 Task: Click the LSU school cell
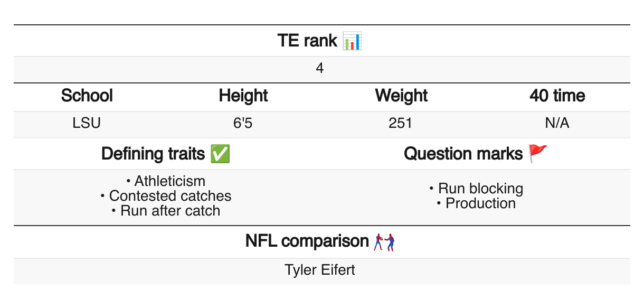tap(87, 124)
